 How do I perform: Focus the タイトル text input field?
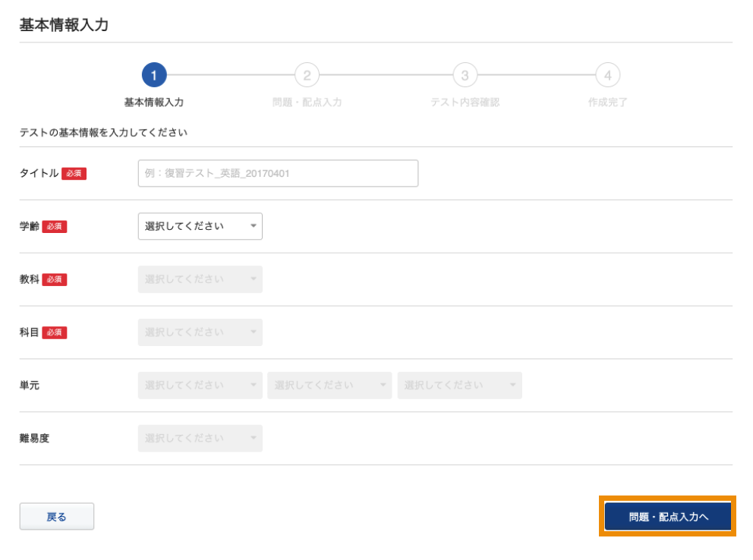tap(278, 173)
